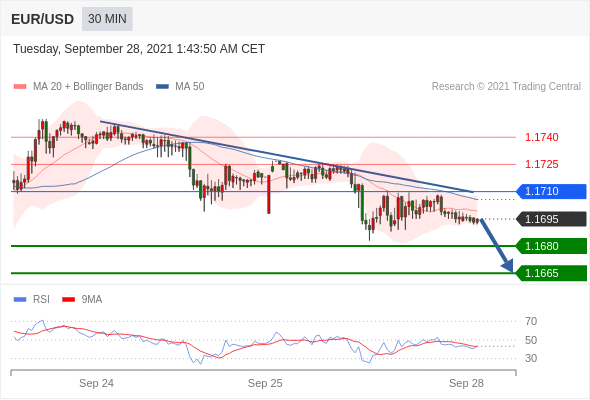Click the 1.1725 resistance label
The image size is (590, 400).
tap(541, 164)
